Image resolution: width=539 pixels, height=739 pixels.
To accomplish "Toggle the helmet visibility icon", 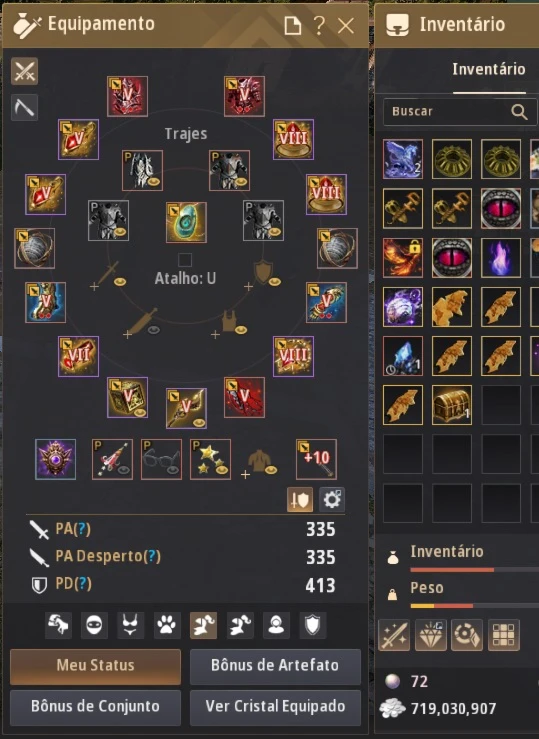I will coord(94,625).
